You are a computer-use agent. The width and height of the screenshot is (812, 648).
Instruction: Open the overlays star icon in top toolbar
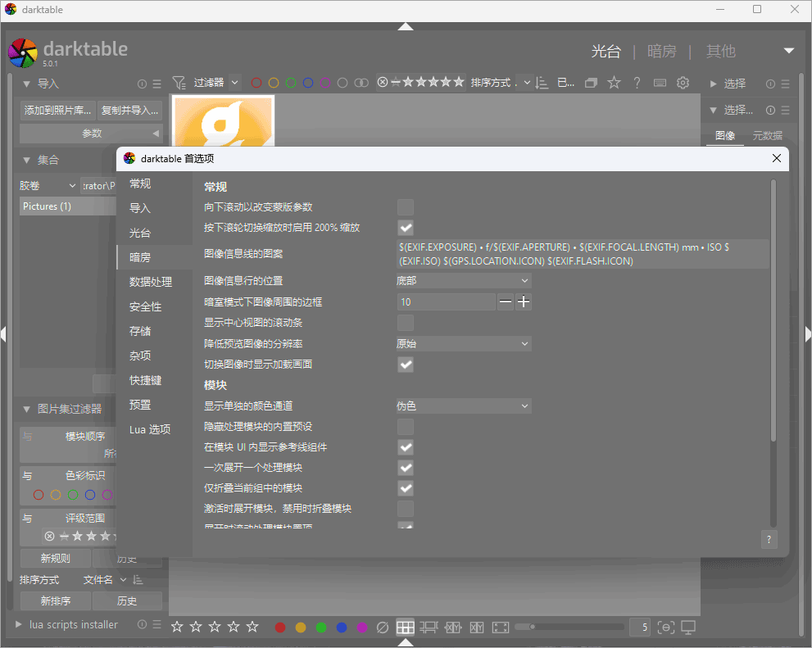[613, 83]
